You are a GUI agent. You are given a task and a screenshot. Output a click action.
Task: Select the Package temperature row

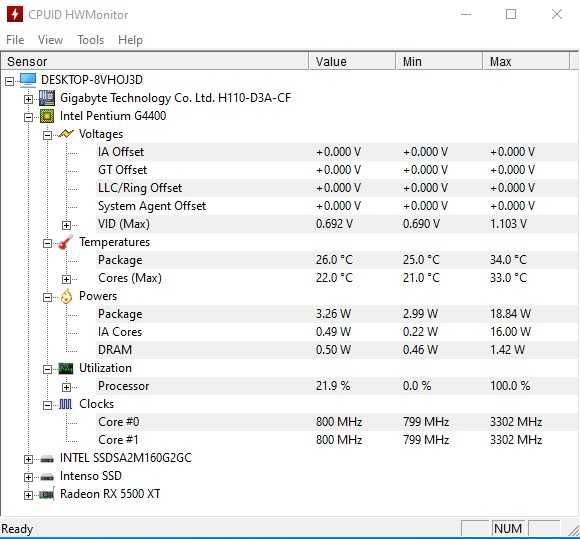[337, 260]
